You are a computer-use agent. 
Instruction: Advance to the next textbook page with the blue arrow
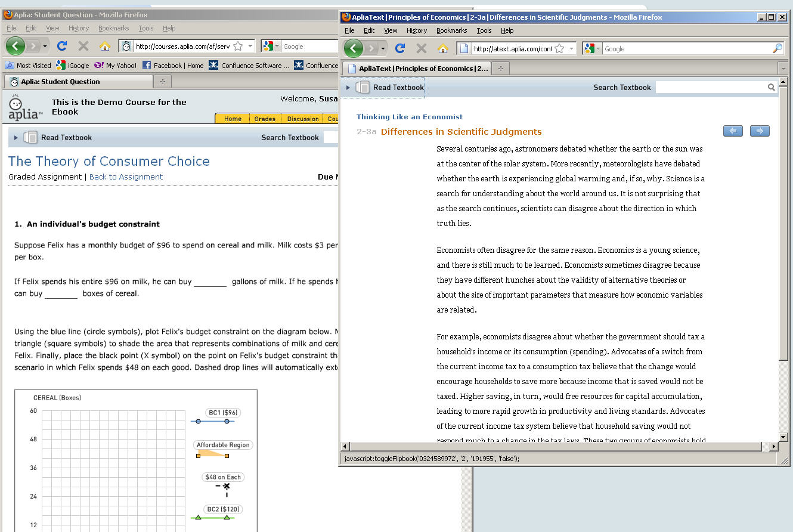(760, 131)
